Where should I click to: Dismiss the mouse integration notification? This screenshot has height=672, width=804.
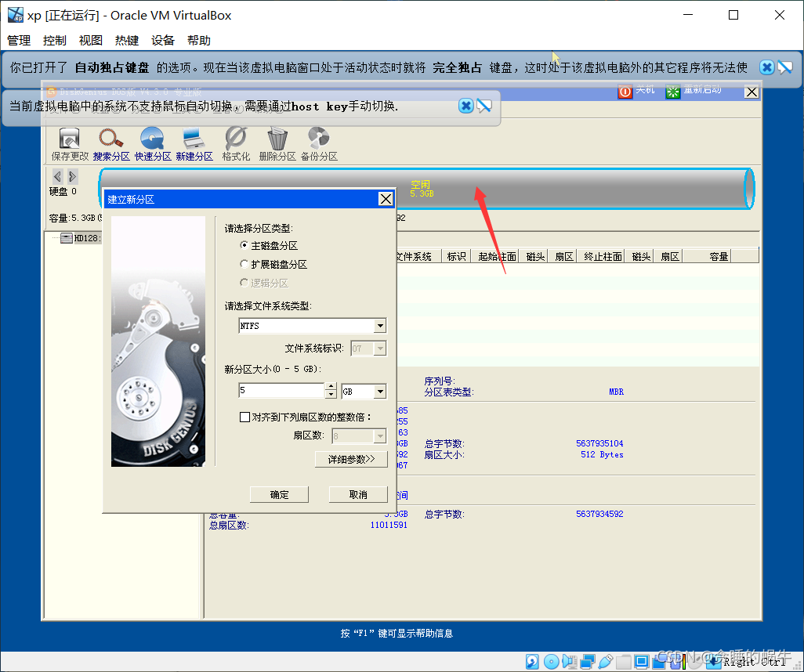pos(465,106)
